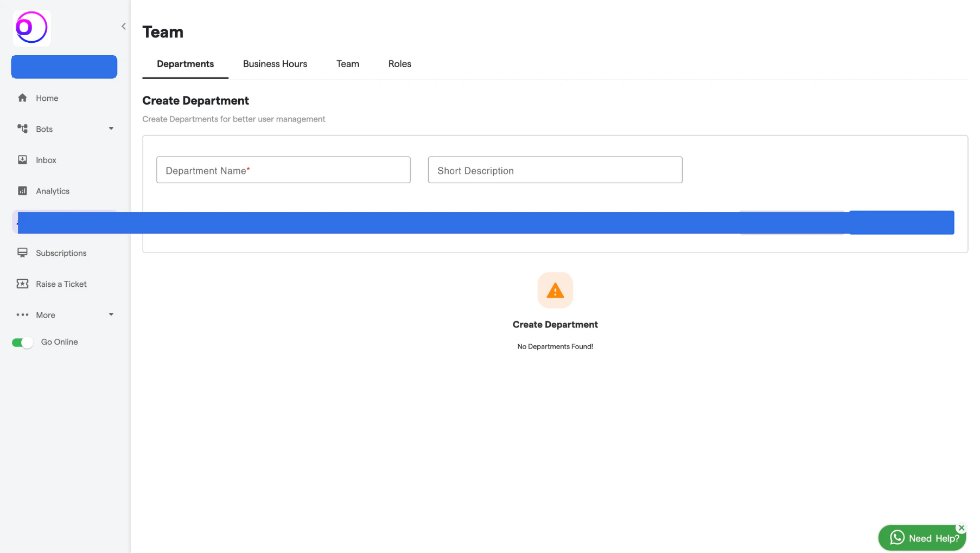This screenshot has height=553, width=980.
Task: Click the app logo in the sidebar
Action: [31, 28]
